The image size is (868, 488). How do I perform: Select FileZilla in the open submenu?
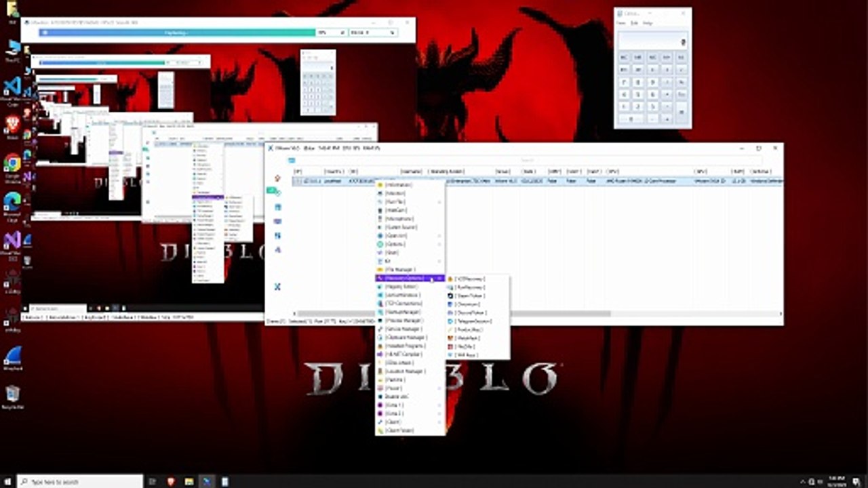click(x=476, y=346)
